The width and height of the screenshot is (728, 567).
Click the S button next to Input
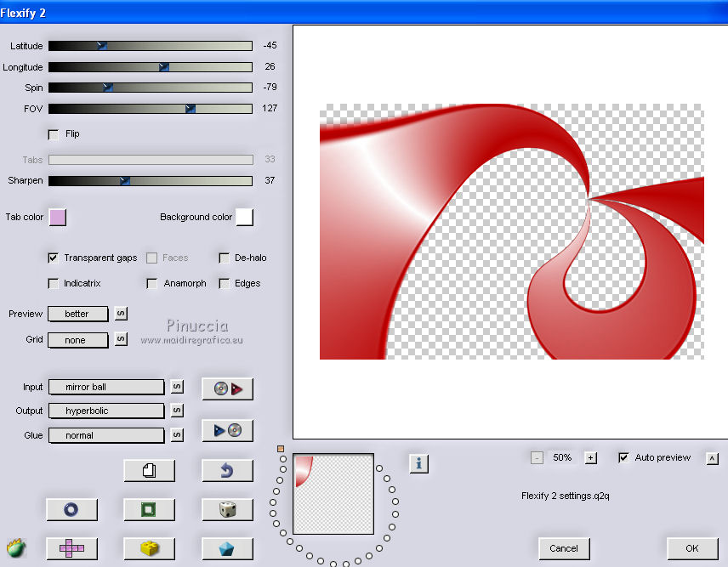click(x=177, y=387)
